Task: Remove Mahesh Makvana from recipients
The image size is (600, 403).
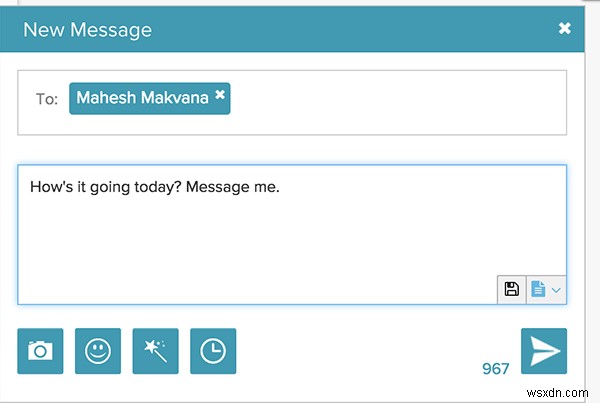Action: coord(221,96)
